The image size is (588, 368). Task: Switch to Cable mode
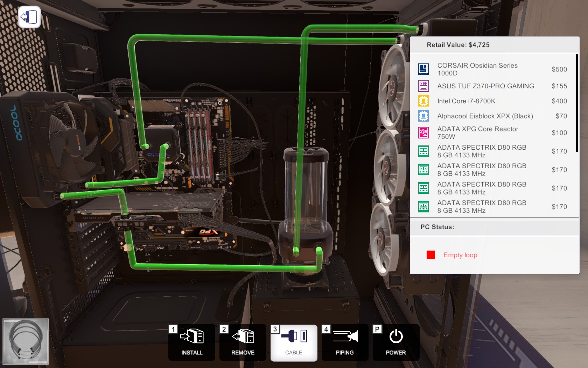(294, 343)
